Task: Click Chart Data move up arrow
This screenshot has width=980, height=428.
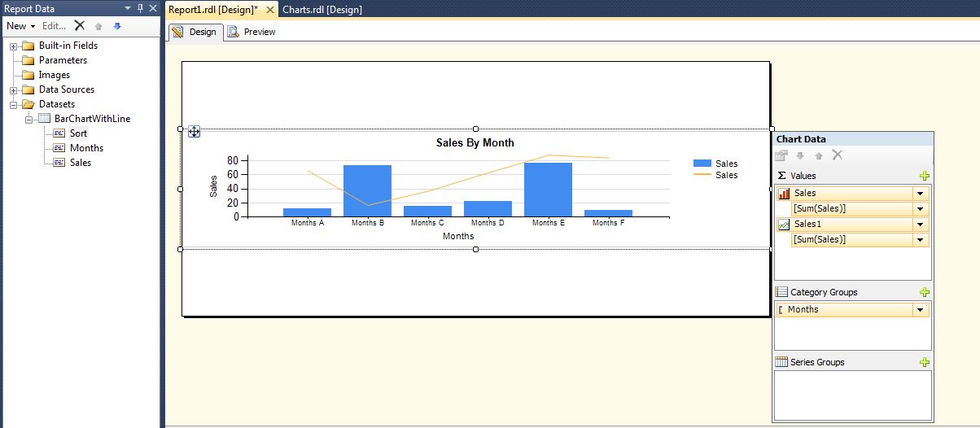Action: click(818, 155)
